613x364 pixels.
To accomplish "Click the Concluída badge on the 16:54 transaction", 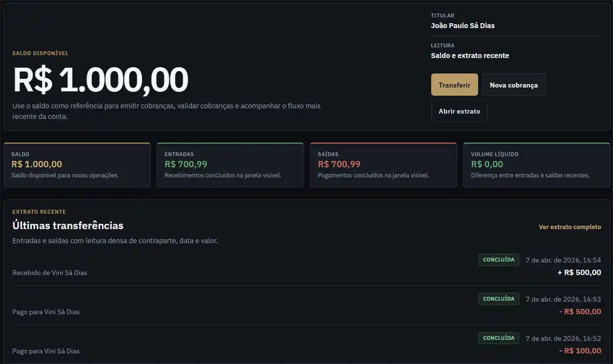I will click(x=499, y=260).
